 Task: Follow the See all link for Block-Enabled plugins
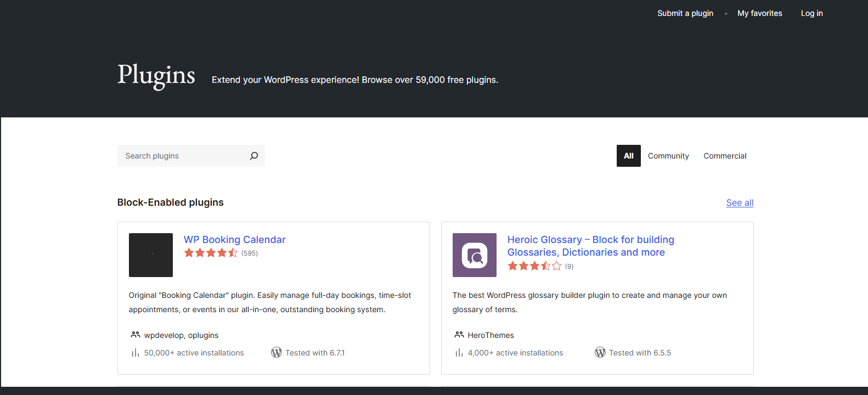point(740,202)
